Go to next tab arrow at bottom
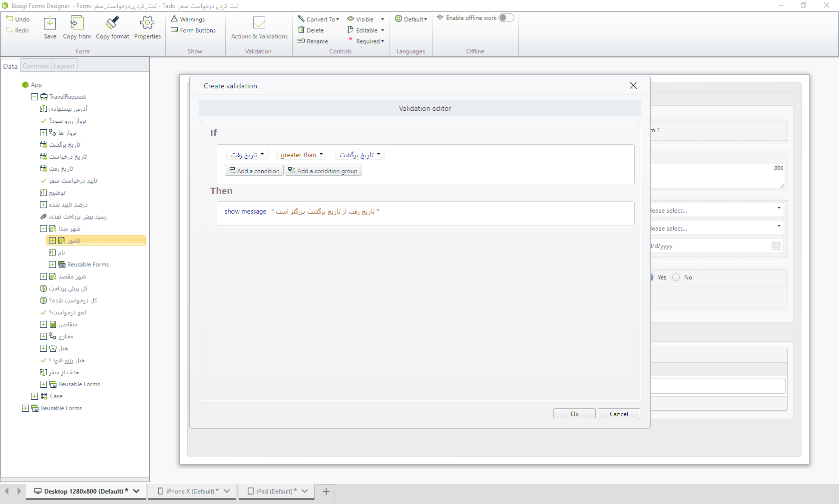 click(19, 491)
